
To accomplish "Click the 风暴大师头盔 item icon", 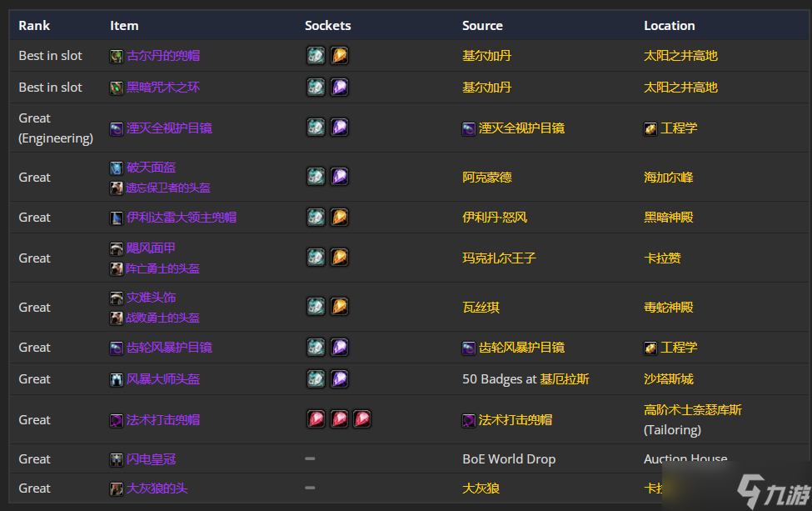I will click(117, 379).
